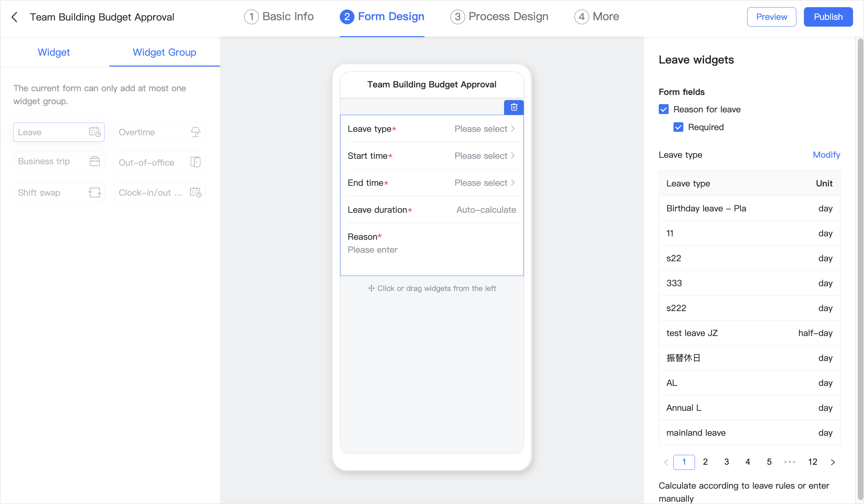Screen dimensions: 864x504
Task: Click the Business trip briefcase icon
Action: pos(95,161)
